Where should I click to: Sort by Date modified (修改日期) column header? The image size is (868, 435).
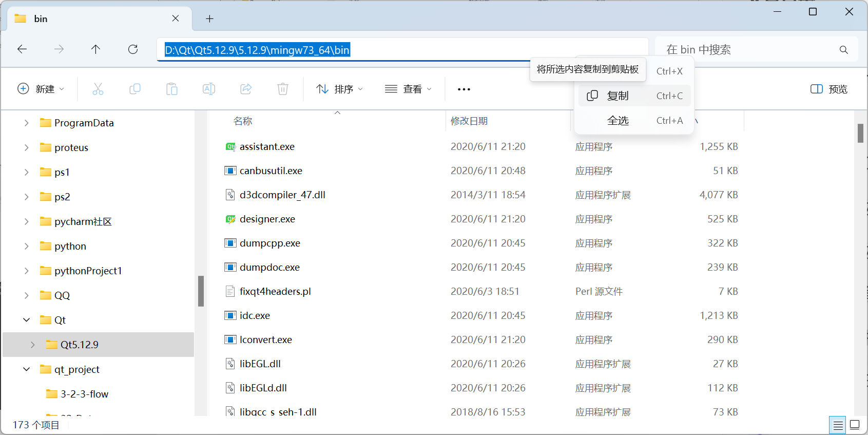469,121
